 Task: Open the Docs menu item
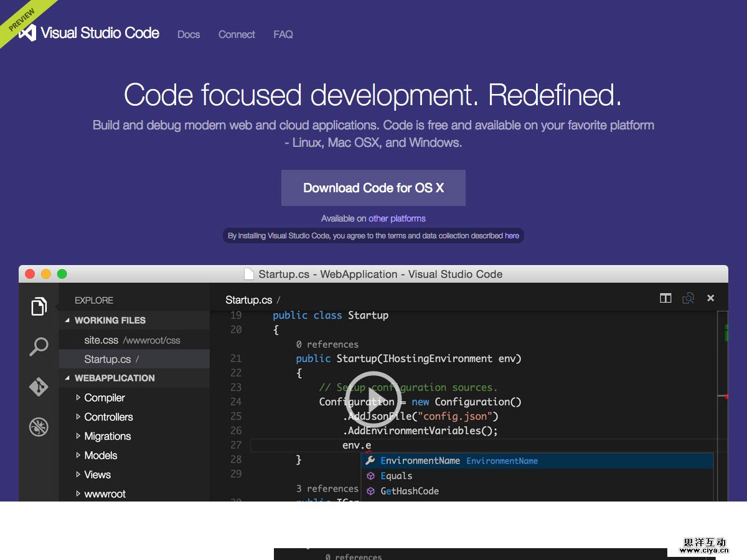point(189,35)
